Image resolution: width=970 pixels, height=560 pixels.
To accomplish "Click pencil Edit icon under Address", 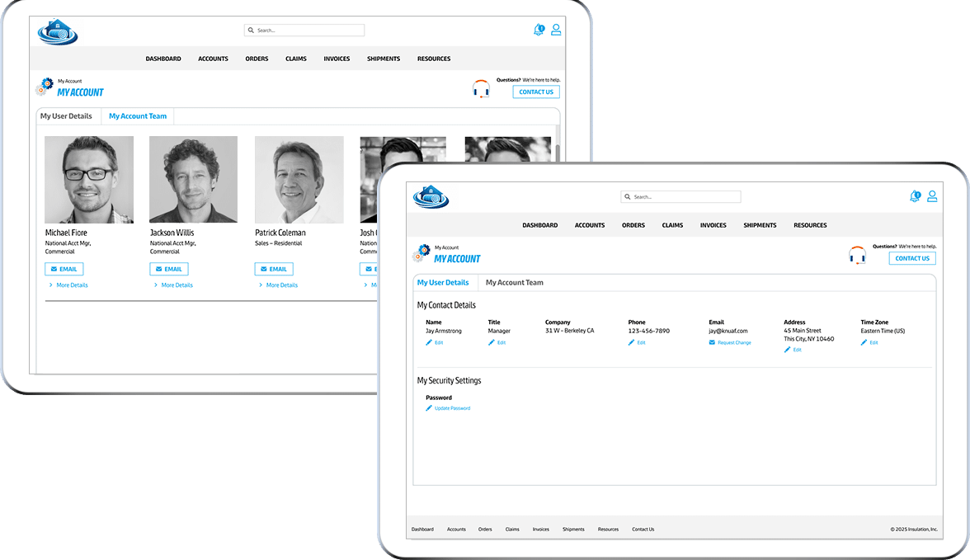I will [x=788, y=350].
